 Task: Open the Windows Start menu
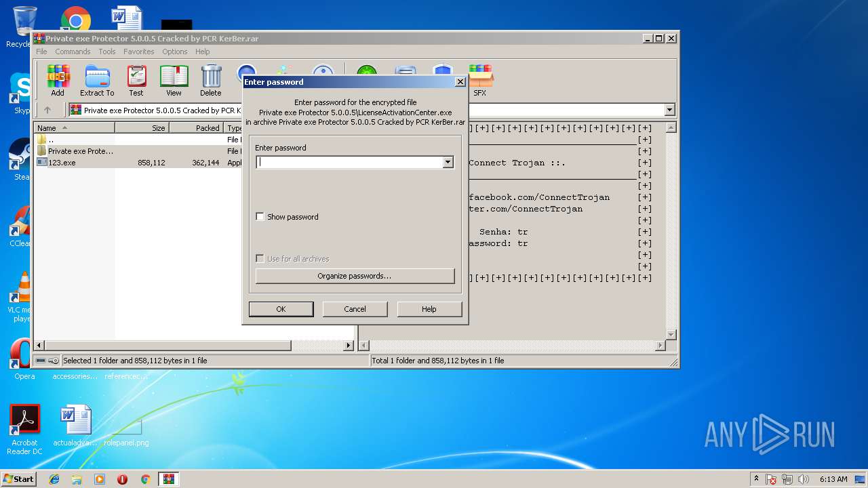pos(18,479)
